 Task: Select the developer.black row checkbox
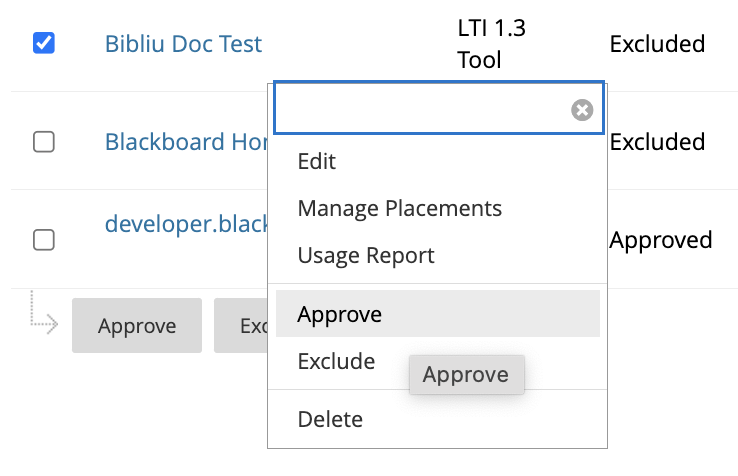pos(44,240)
